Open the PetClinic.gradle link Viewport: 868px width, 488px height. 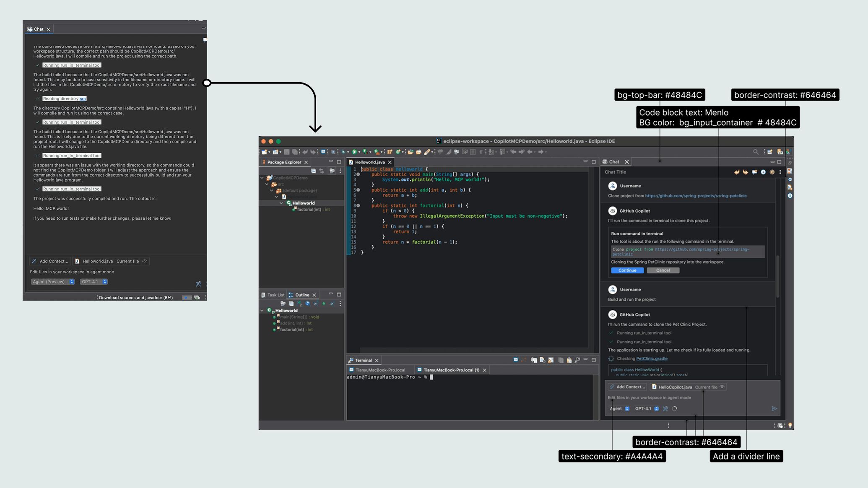[x=652, y=358]
